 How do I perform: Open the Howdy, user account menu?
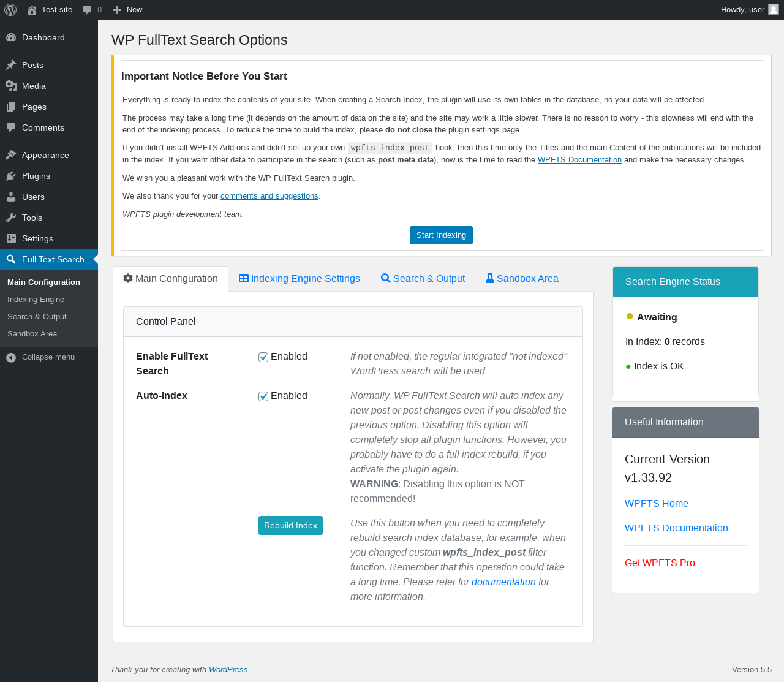coord(750,10)
